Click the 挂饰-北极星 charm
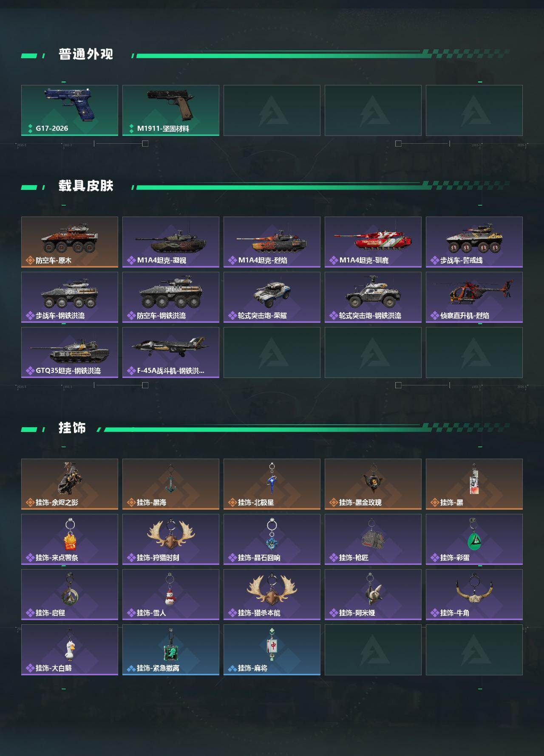544x756 pixels. click(x=272, y=484)
